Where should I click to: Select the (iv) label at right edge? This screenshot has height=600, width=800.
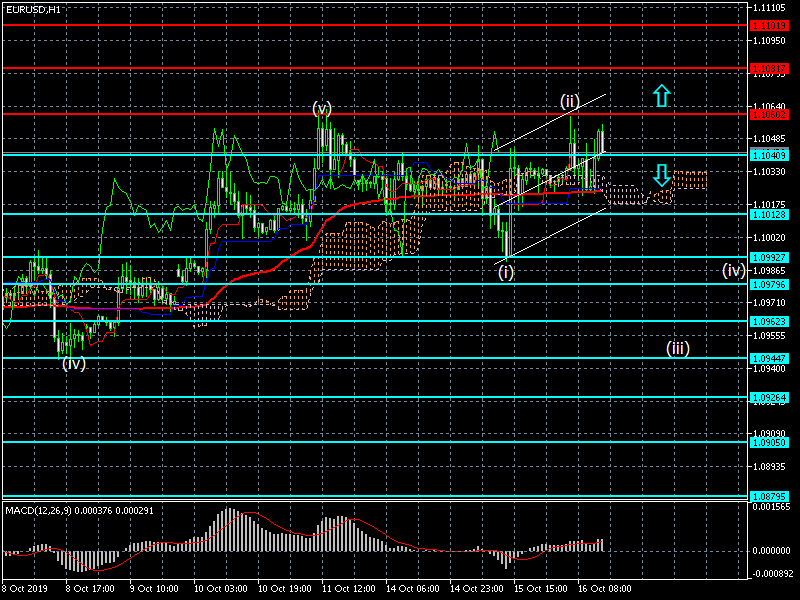coord(733,270)
